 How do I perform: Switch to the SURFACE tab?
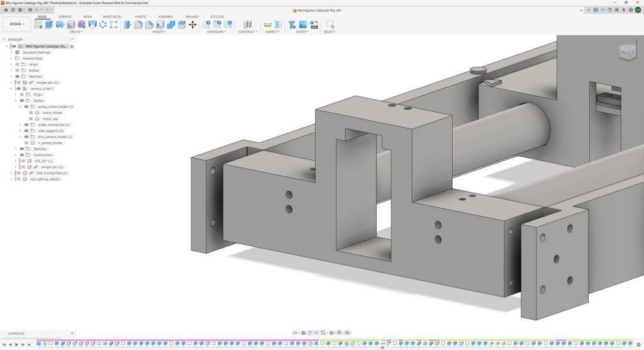point(65,17)
